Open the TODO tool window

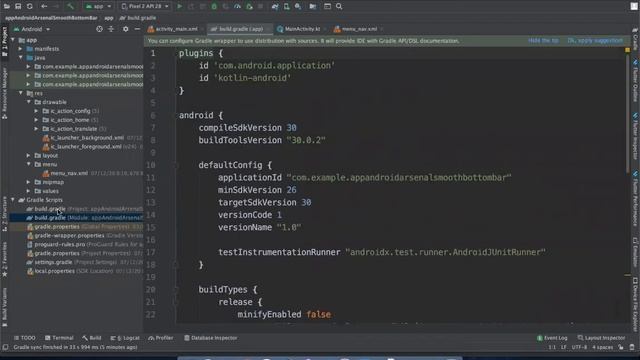tap(24, 338)
